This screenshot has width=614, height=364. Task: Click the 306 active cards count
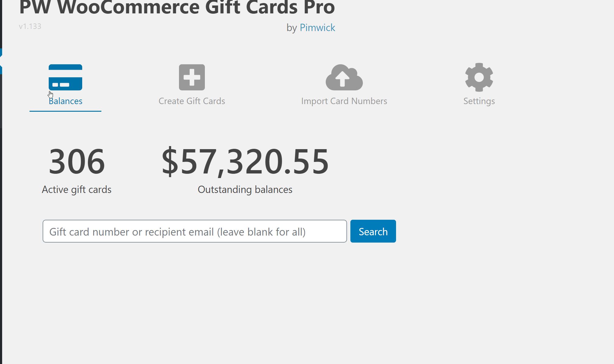pos(77,161)
